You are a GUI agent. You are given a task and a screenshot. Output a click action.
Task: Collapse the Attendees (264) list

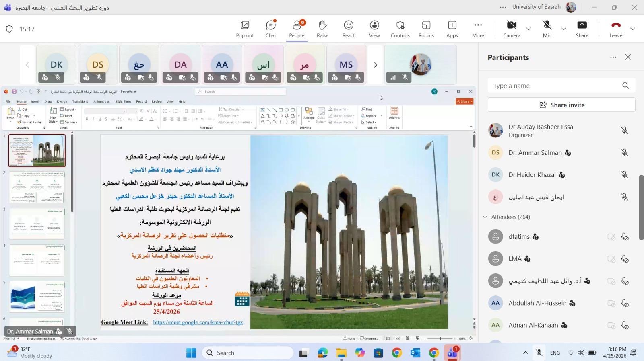click(x=485, y=217)
